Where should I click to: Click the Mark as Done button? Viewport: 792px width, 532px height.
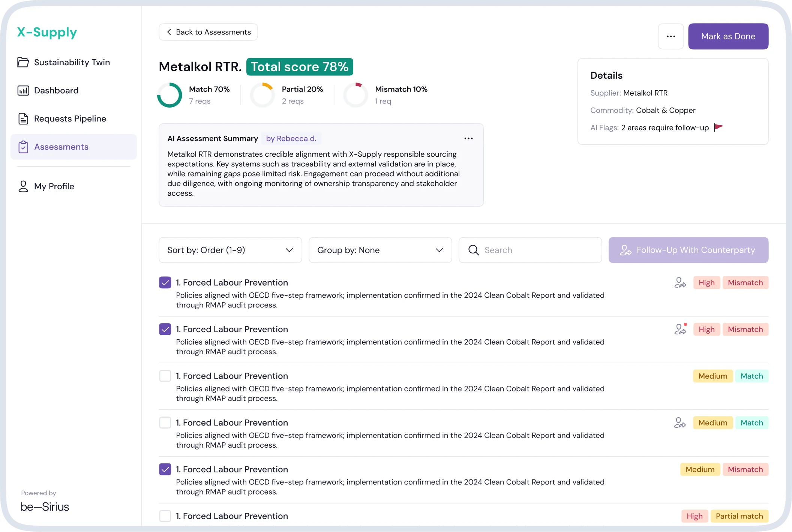728,36
